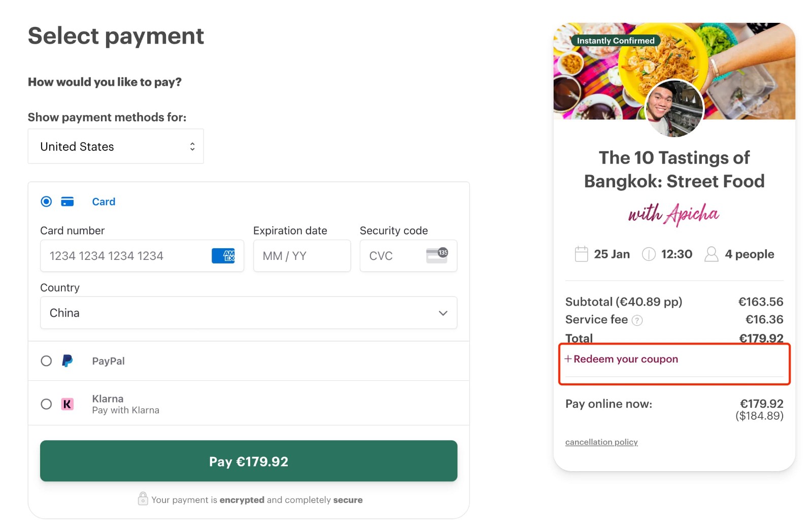The image size is (812, 526).
Task: Click the PayPal logo icon
Action: pos(67,360)
